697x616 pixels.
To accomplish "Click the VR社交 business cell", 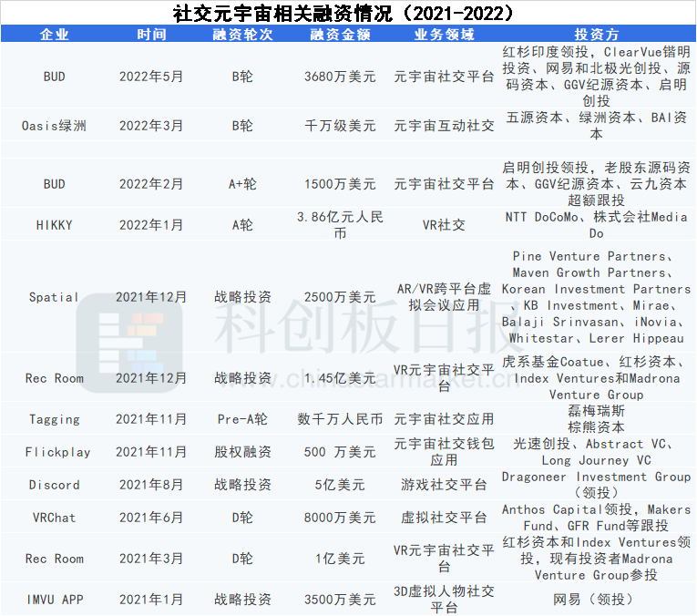I will (x=444, y=225).
